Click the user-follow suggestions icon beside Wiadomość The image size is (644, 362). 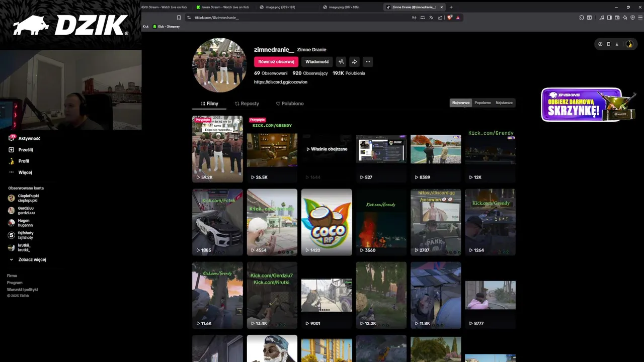pyautogui.click(x=341, y=62)
